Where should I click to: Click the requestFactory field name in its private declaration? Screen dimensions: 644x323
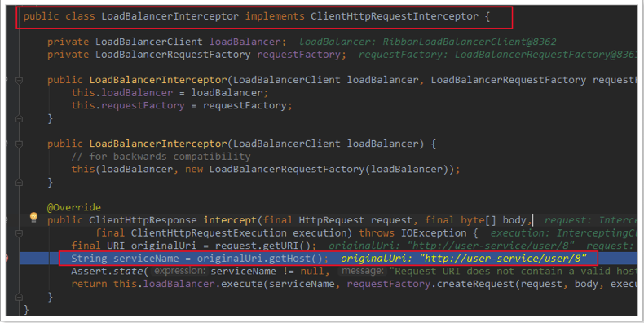coord(299,55)
